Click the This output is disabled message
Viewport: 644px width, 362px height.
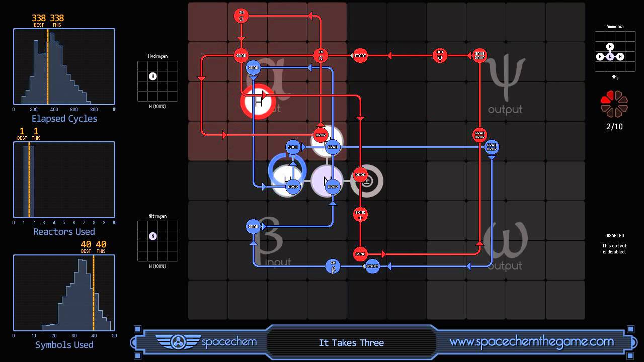pos(615,249)
